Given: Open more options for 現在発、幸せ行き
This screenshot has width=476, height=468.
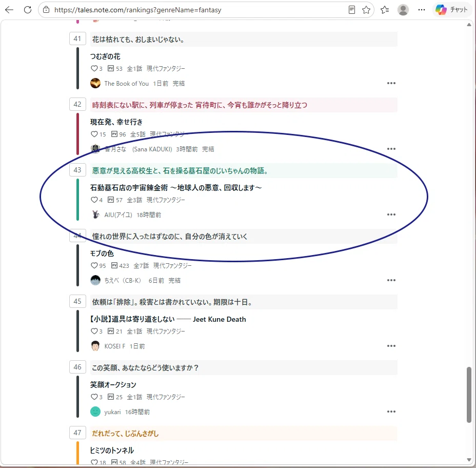Looking at the screenshot, I should click(x=391, y=149).
